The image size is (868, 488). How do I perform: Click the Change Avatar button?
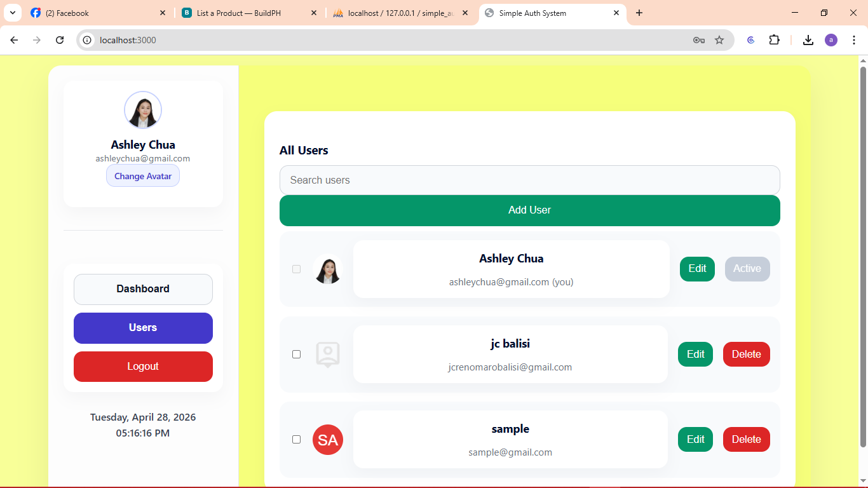click(x=143, y=176)
